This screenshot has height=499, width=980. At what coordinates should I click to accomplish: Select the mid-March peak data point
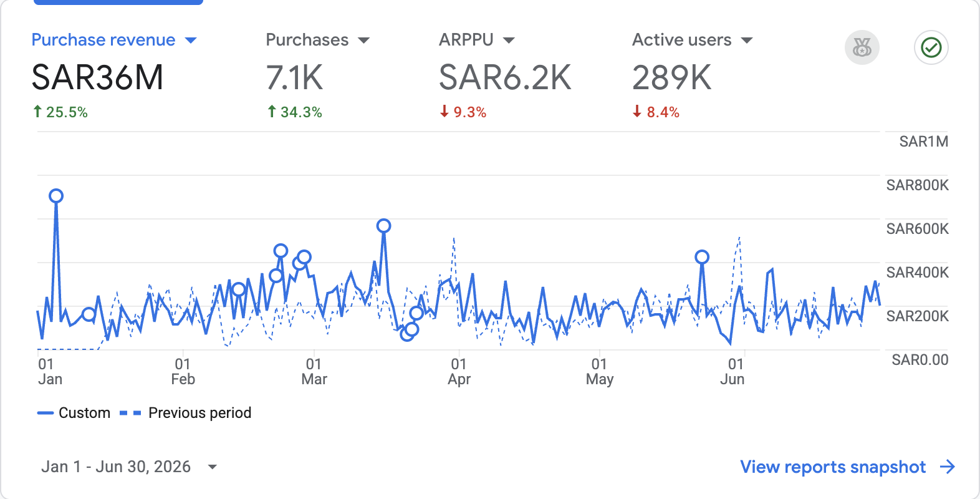pyautogui.click(x=384, y=226)
